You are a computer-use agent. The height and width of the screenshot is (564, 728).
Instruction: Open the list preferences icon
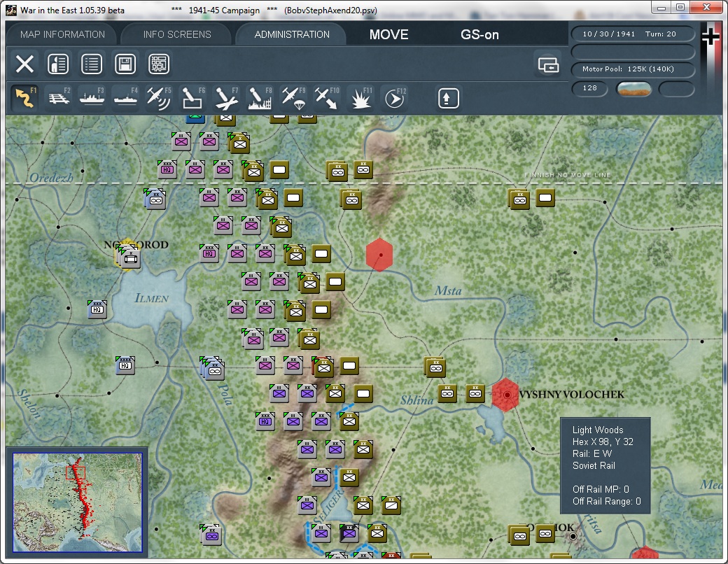point(92,64)
